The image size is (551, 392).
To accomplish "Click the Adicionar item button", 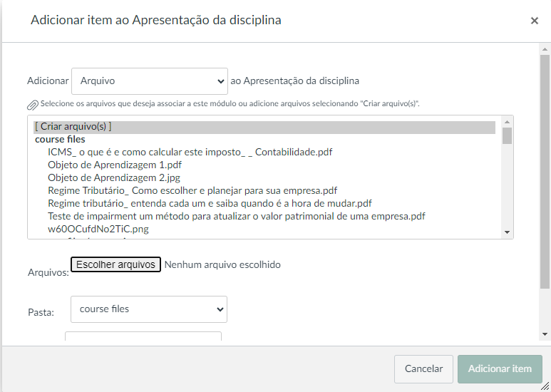I will click(x=500, y=369).
